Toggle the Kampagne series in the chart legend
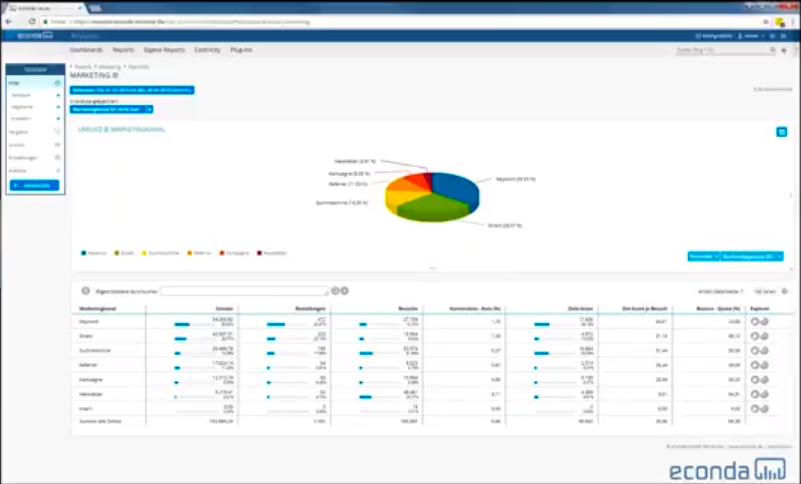This screenshot has width=801, height=484. [235, 253]
